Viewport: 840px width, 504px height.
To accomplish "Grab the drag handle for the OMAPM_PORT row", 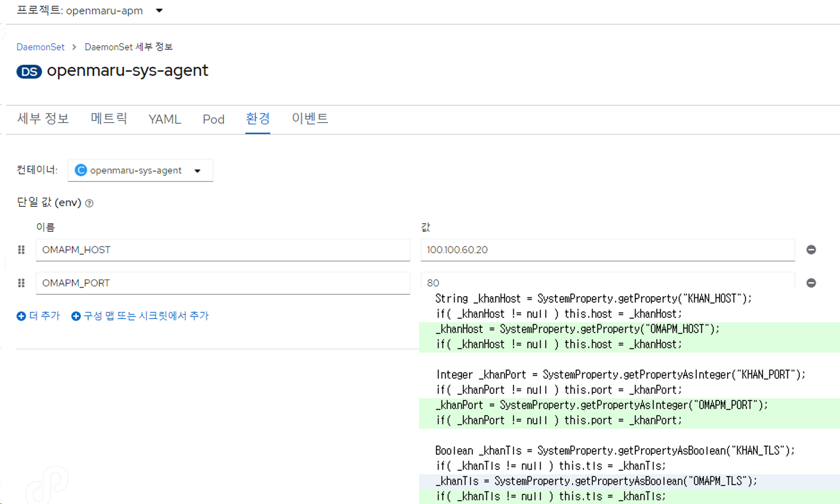I will pyautogui.click(x=21, y=283).
